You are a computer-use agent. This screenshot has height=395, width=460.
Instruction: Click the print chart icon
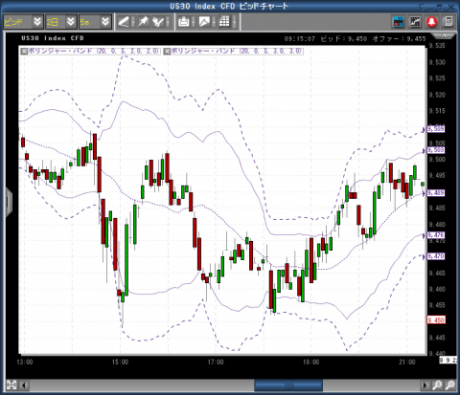pos(184,22)
